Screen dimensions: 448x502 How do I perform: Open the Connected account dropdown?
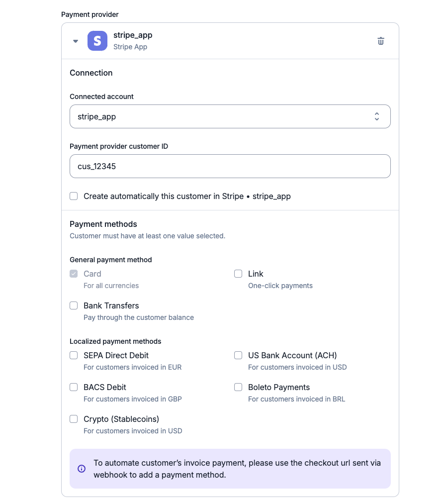pyautogui.click(x=230, y=116)
